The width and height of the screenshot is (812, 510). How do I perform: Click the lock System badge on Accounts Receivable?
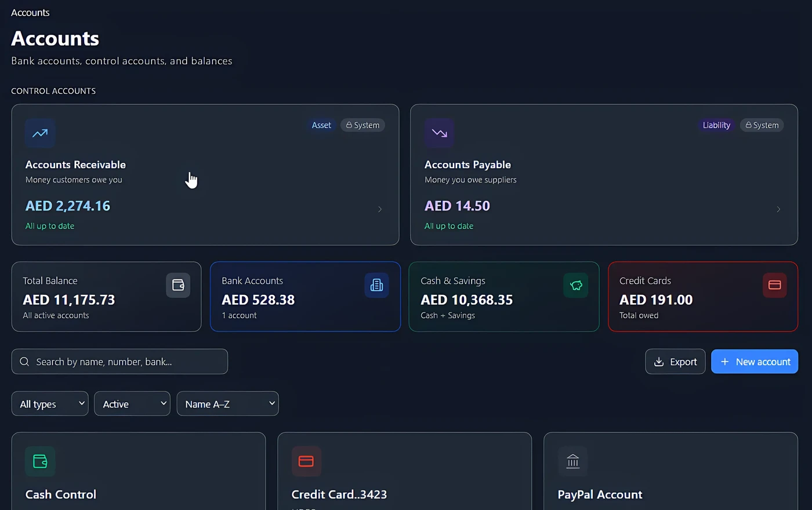pos(362,125)
